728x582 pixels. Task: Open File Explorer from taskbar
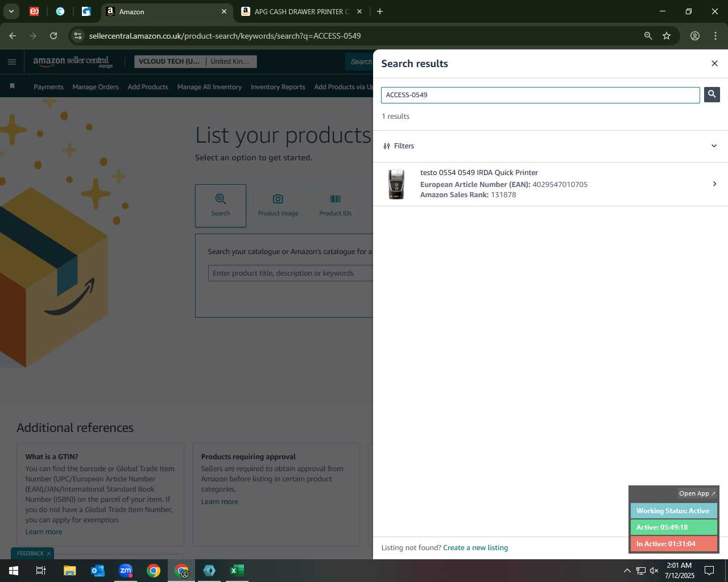coord(69,571)
